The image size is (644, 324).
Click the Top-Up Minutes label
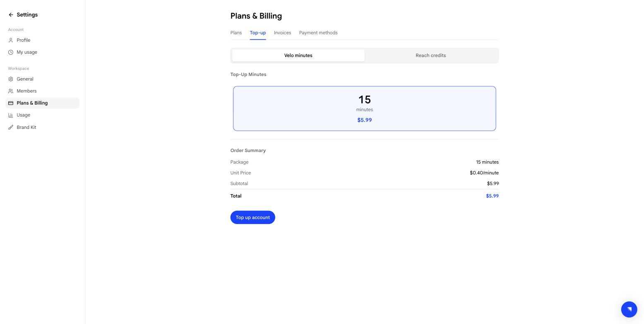pos(248,74)
